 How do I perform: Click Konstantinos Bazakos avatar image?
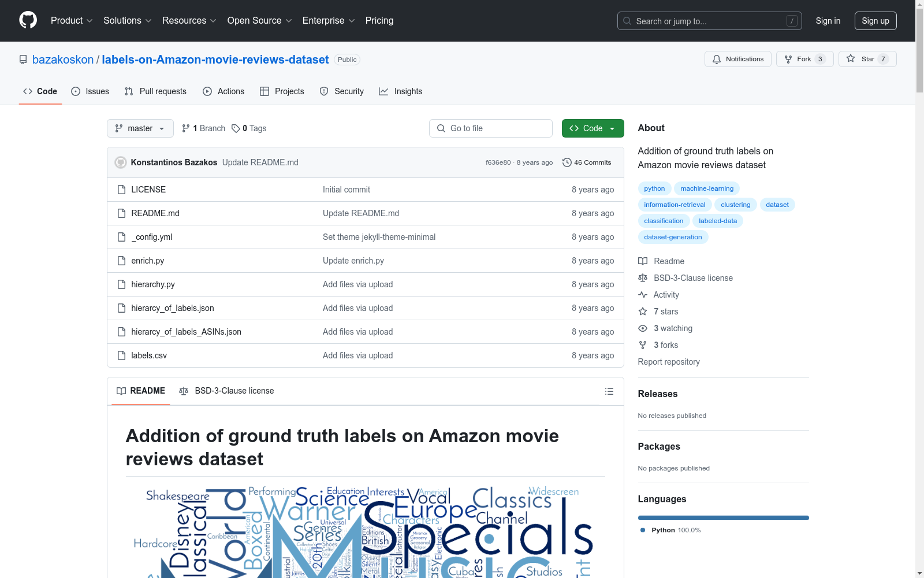point(121,162)
